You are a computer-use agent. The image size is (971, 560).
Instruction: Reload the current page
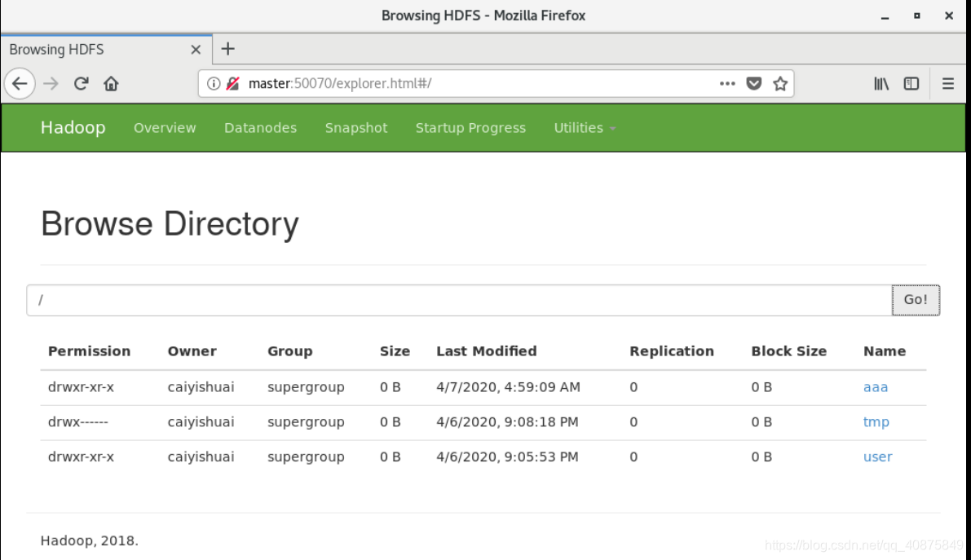click(82, 84)
